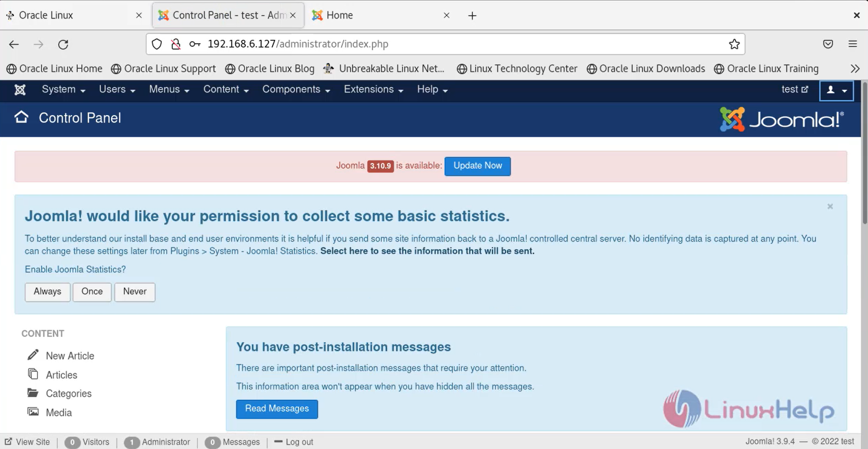Open the Pocket save icon
Screen dimensions: 868x449
click(x=828, y=44)
